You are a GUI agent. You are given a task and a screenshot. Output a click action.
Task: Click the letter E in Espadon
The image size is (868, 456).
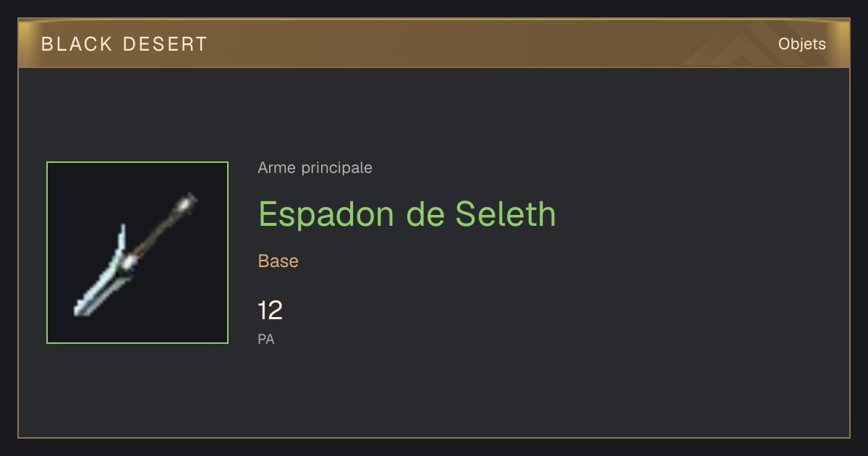268,214
